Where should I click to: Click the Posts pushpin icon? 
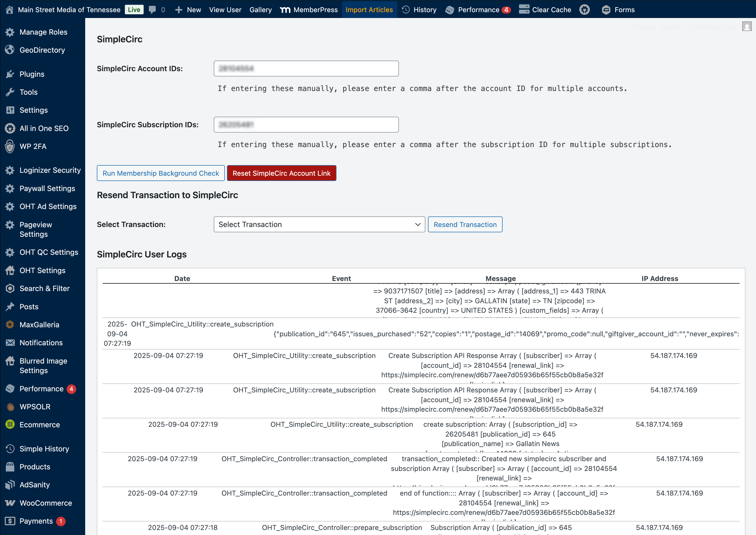[x=10, y=306]
